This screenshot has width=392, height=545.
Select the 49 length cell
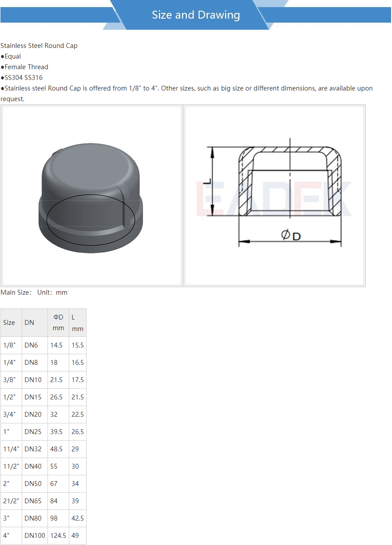78,536
